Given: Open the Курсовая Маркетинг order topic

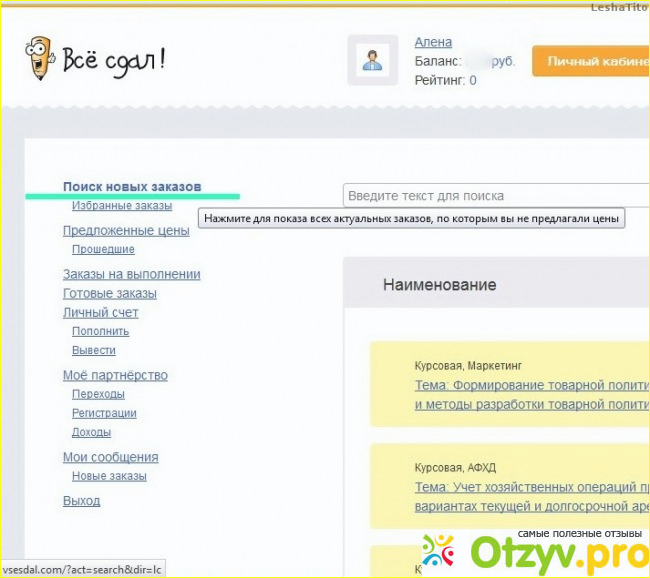Looking at the screenshot, I should point(531,385).
